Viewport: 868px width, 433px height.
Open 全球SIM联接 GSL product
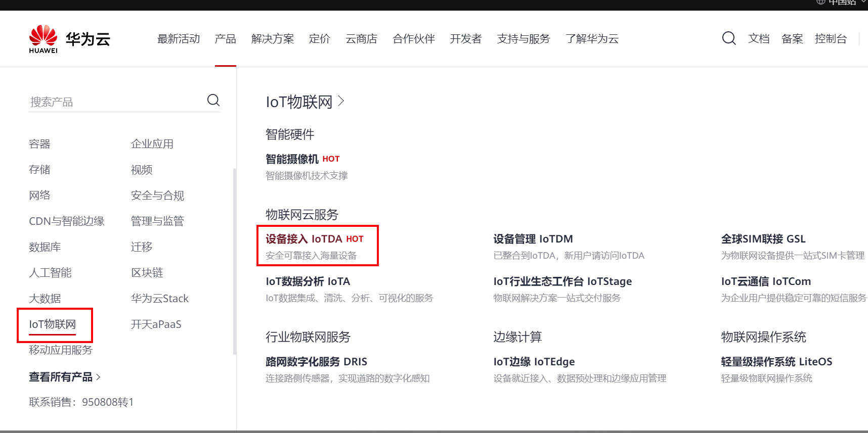(x=763, y=239)
